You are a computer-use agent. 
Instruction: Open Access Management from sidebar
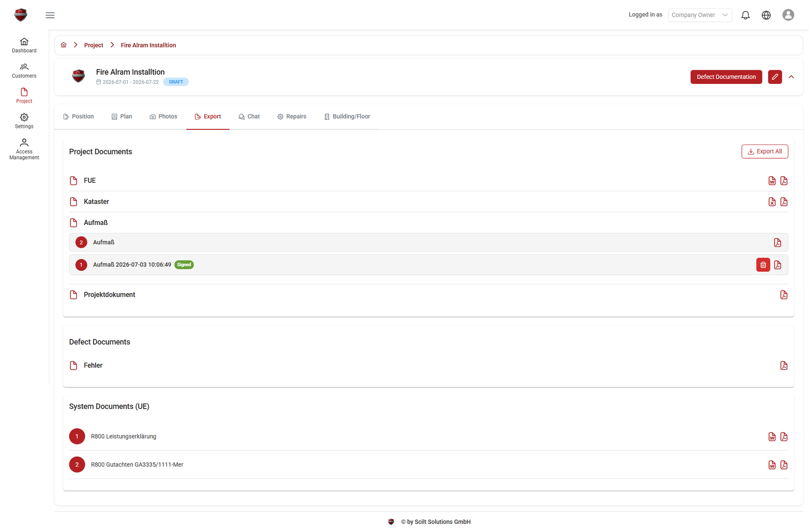(24, 149)
